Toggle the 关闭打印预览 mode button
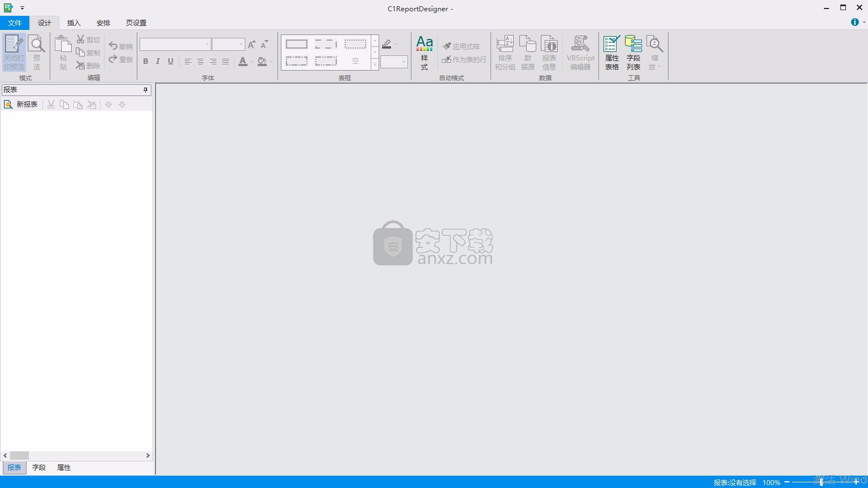Screen dimensions: 868x488 (14, 53)
